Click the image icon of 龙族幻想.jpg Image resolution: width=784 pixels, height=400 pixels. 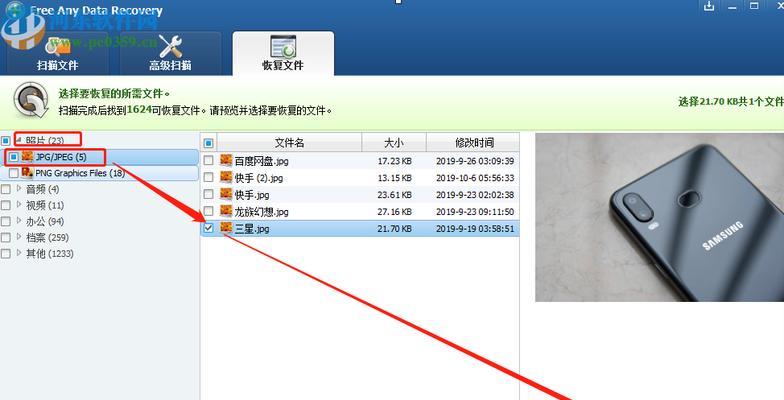coord(226,212)
